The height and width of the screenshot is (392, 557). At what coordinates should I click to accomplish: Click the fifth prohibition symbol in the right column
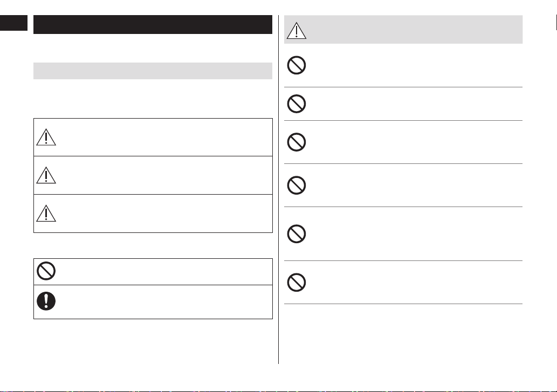(296, 233)
